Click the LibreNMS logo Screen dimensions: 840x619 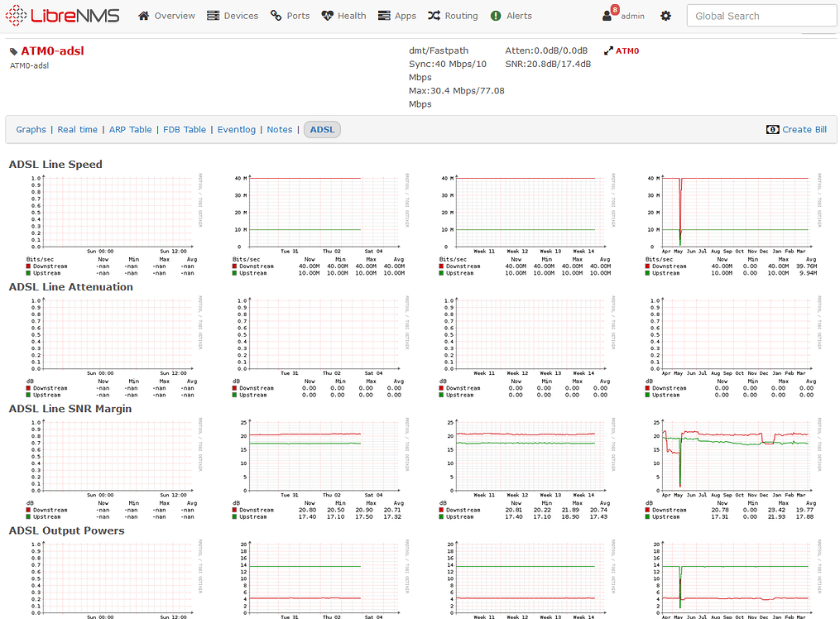pos(62,16)
